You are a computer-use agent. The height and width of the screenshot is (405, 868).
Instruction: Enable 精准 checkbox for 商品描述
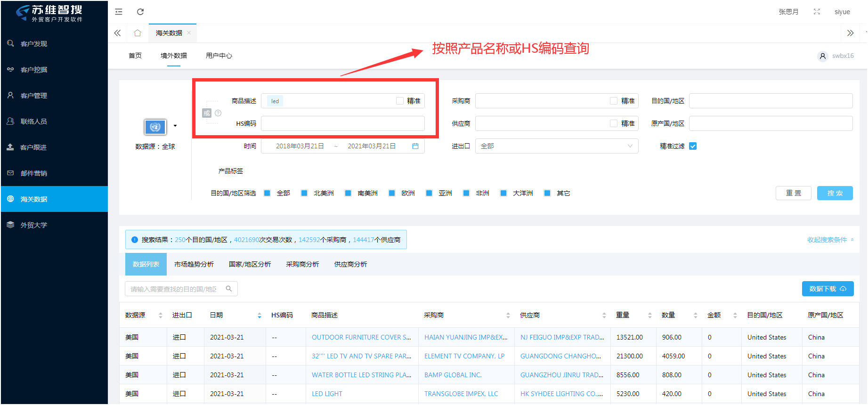point(400,101)
